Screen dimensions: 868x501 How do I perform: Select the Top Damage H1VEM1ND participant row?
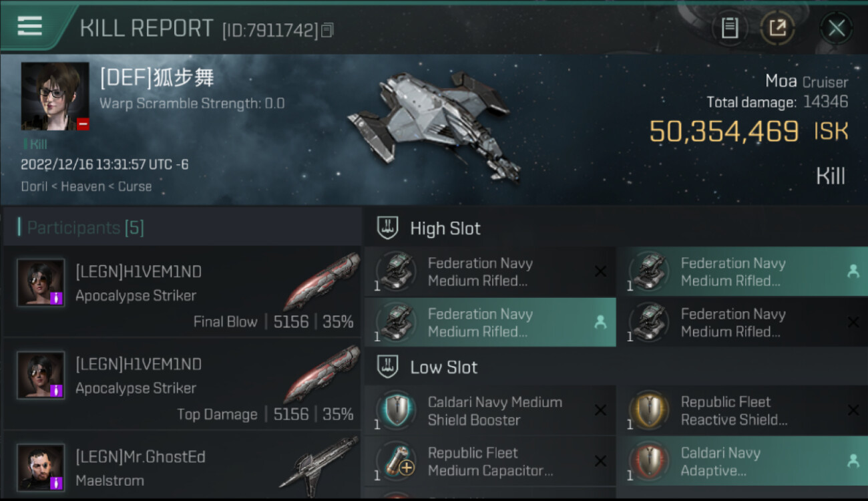[182, 384]
